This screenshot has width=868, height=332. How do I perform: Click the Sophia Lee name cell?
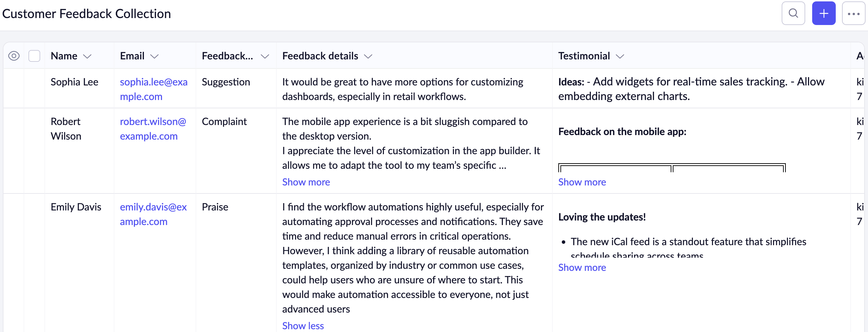coord(75,82)
